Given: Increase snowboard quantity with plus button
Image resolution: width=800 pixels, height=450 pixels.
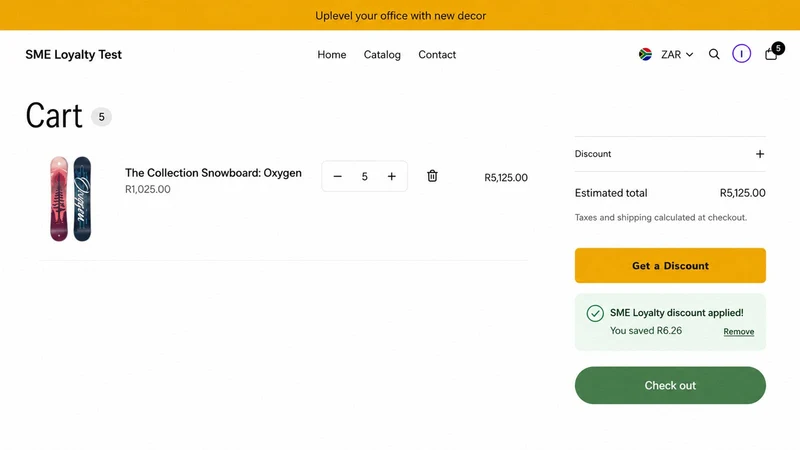Looking at the screenshot, I should (x=391, y=177).
